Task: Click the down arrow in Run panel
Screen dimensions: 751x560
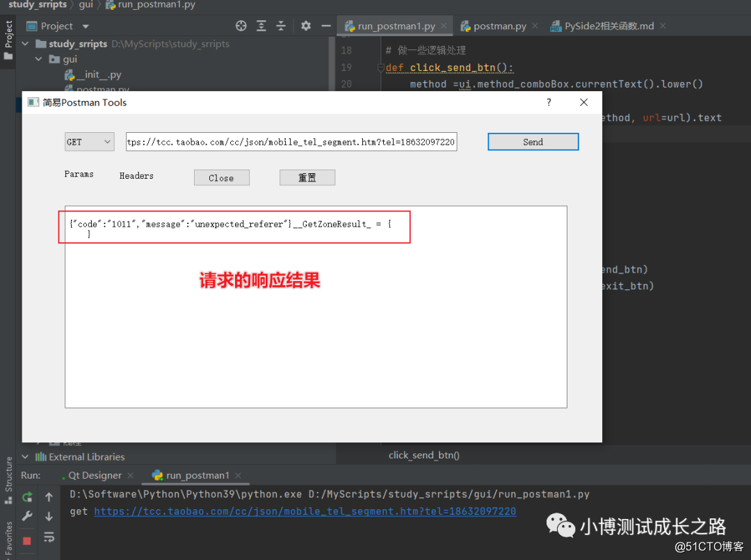Action: (49, 516)
